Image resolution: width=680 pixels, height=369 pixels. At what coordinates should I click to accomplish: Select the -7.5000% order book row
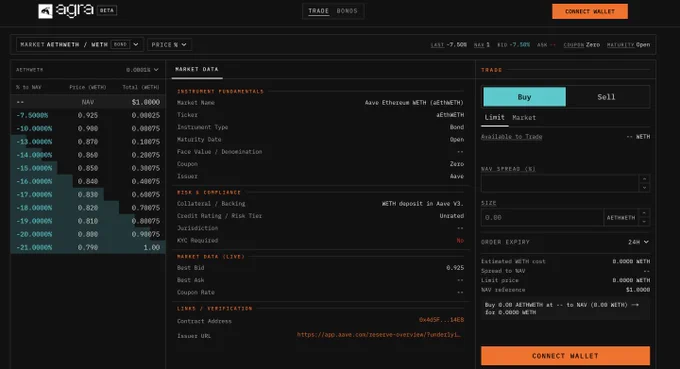click(x=88, y=115)
